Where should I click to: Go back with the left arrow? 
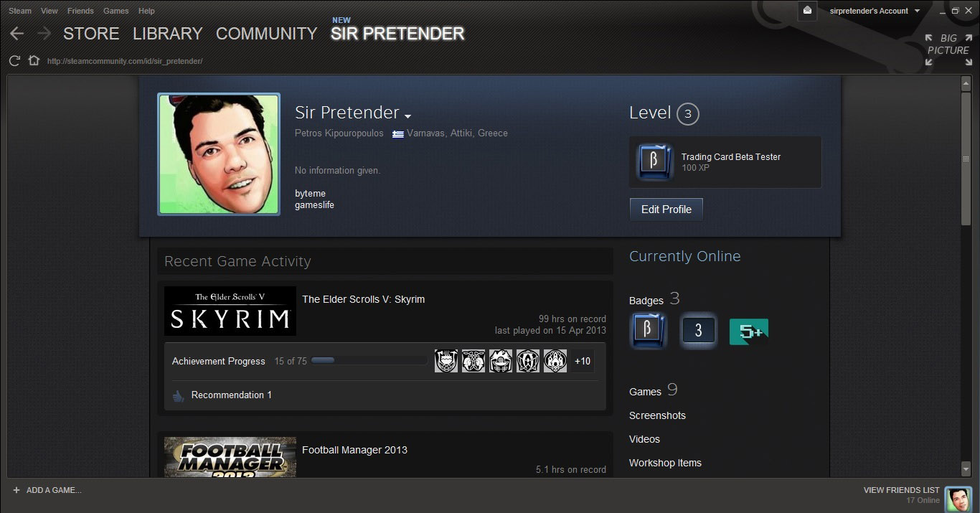(17, 34)
